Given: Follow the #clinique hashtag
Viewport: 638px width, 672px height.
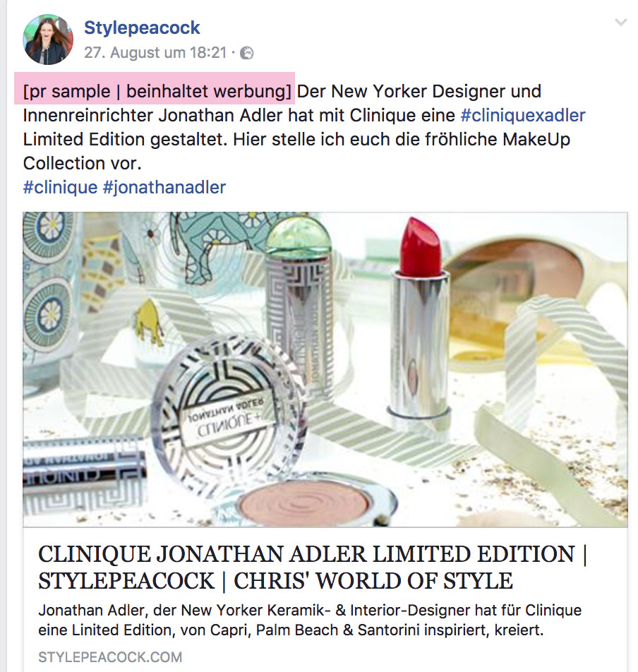Looking at the screenshot, I should [61, 187].
